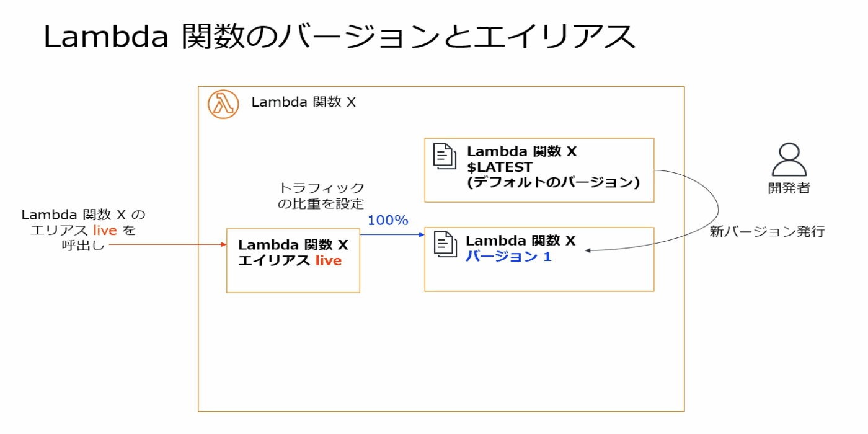Click the トラフィックの比重を設定 label
The width and height of the screenshot is (868, 434).
321,195
